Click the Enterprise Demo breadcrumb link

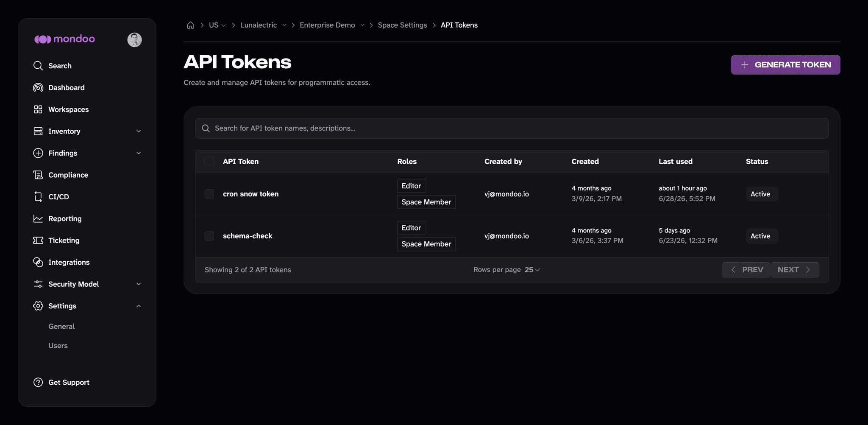click(x=327, y=25)
